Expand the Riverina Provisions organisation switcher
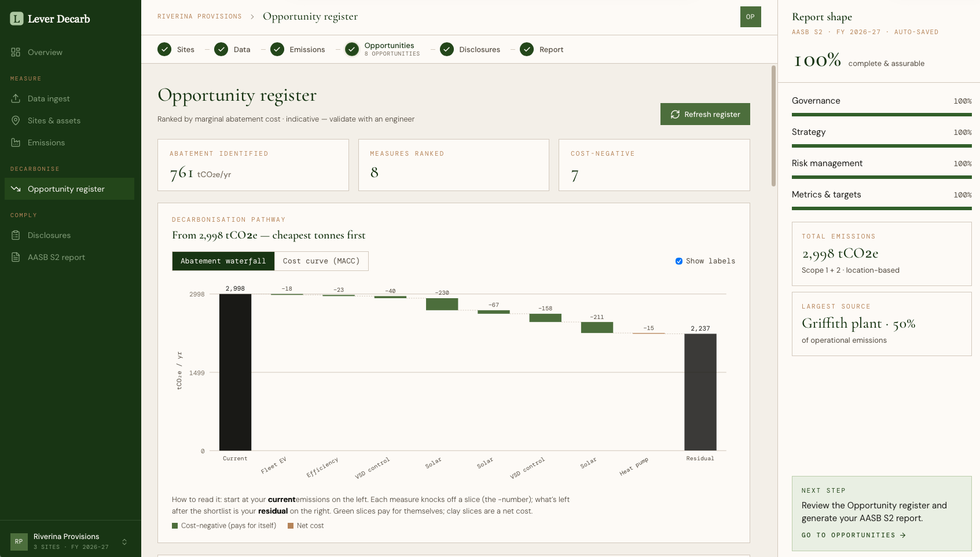 [124, 542]
